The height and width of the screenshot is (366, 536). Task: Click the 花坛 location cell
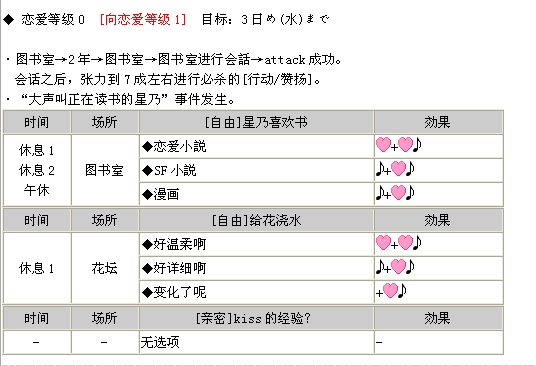tap(105, 268)
